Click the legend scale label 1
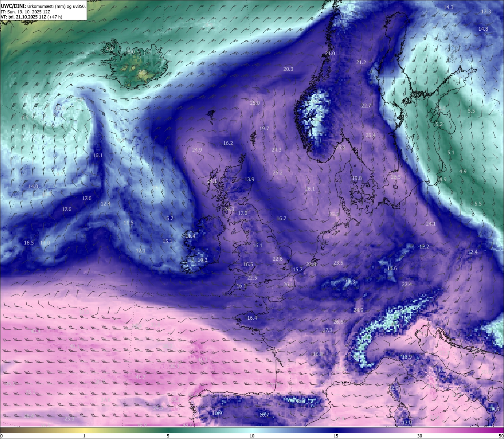The image size is (504, 439). tap(84, 436)
